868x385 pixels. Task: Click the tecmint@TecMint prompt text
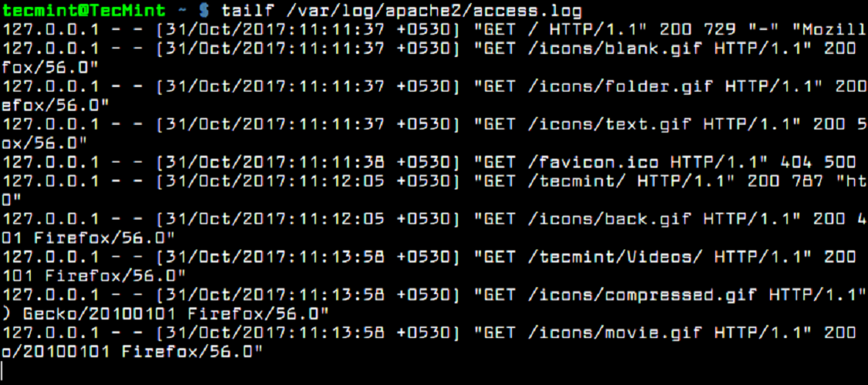tap(83, 11)
